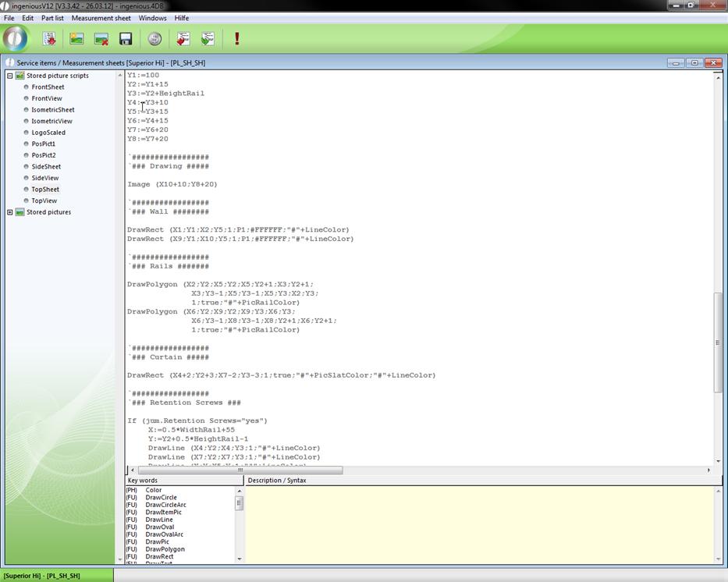
Task: Save using the floppy disk icon
Action: click(x=125, y=38)
